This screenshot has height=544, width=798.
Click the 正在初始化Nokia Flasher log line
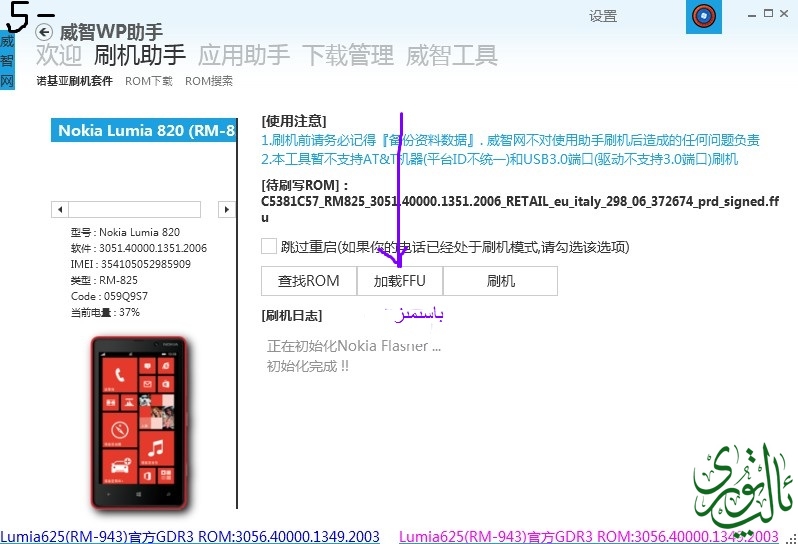(x=354, y=346)
